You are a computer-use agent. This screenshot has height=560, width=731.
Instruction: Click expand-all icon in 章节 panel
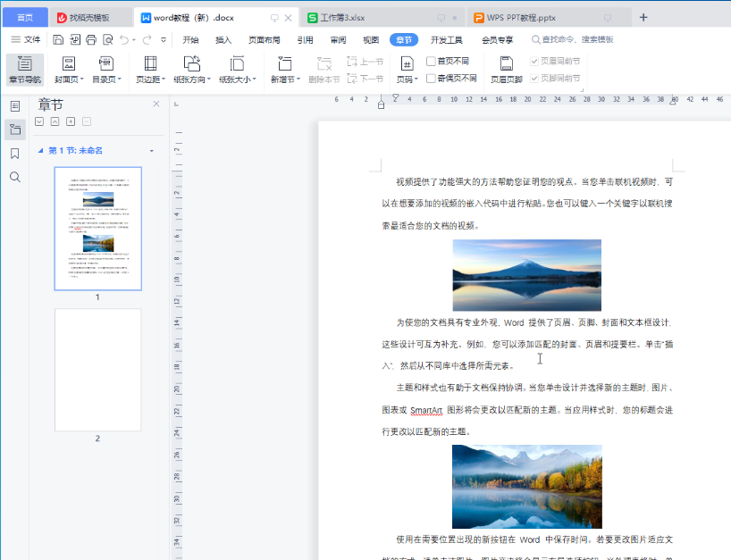coord(39,121)
